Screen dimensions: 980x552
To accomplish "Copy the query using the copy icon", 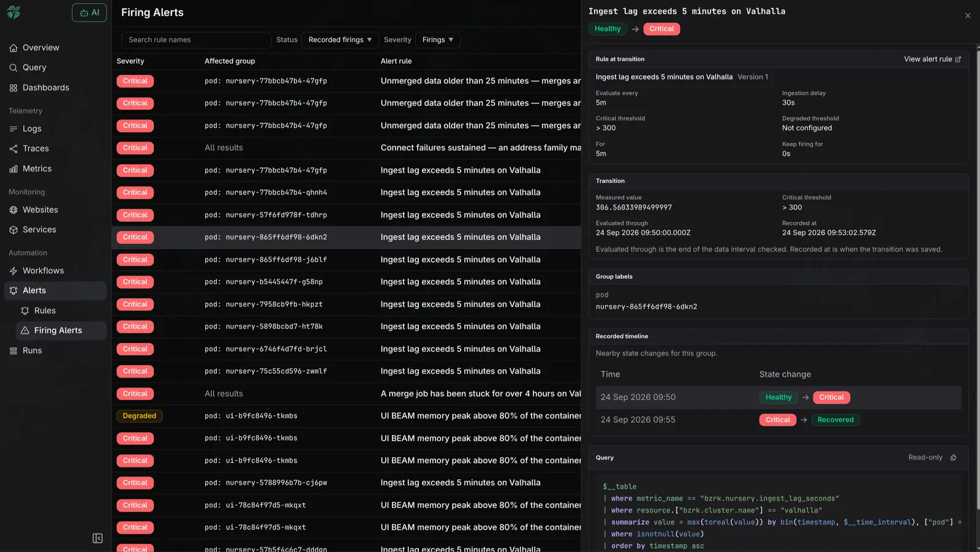I will coord(953,458).
